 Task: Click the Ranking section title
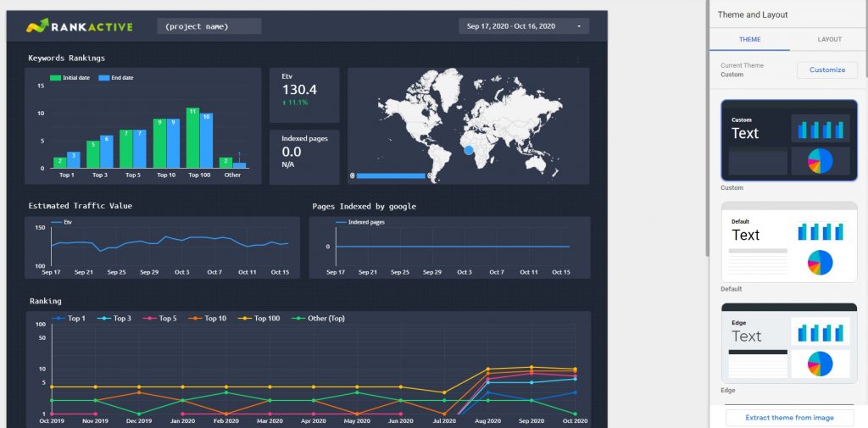pos(46,301)
